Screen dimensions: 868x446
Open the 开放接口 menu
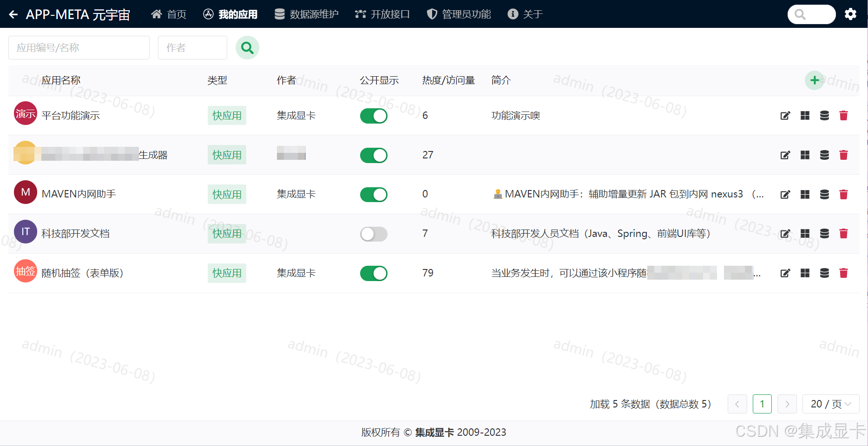coord(382,14)
